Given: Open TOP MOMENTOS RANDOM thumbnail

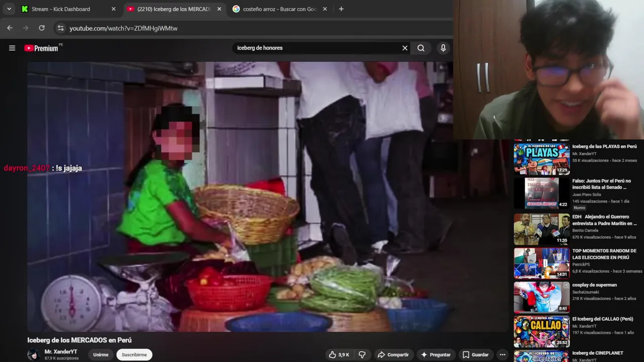Looking at the screenshot, I should pos(541,263).
